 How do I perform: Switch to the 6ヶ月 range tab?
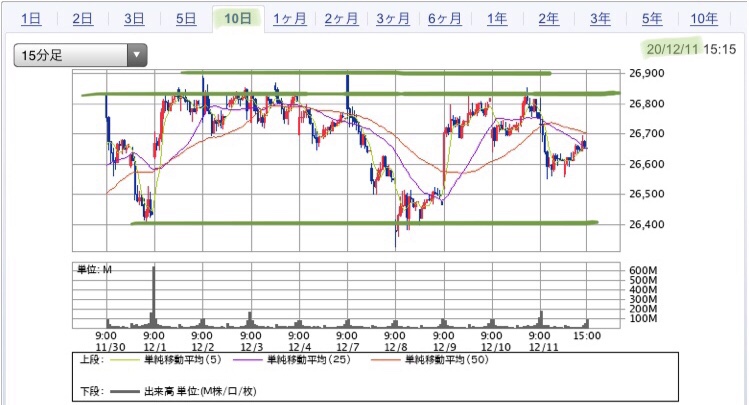pos(445,19)
